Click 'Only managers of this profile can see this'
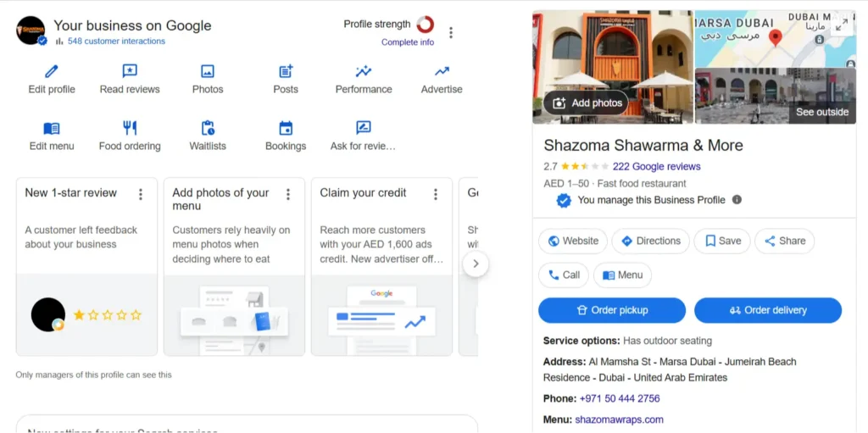Screen dimensions: 868x433 coord(93,375)
